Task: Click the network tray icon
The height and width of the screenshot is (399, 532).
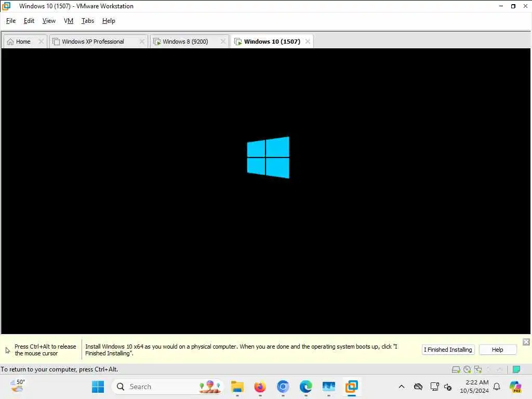Action: 434,387
